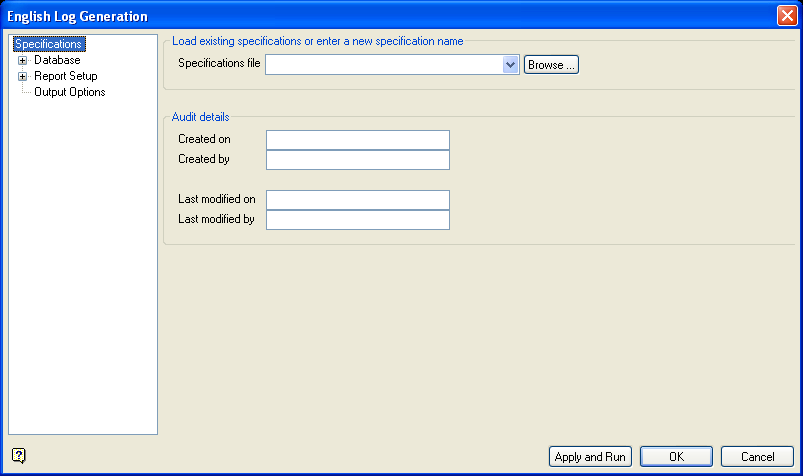Click the Created on field
Image resolution: width=803 pixels, height=476 pixels.
(x=358, y=140)
